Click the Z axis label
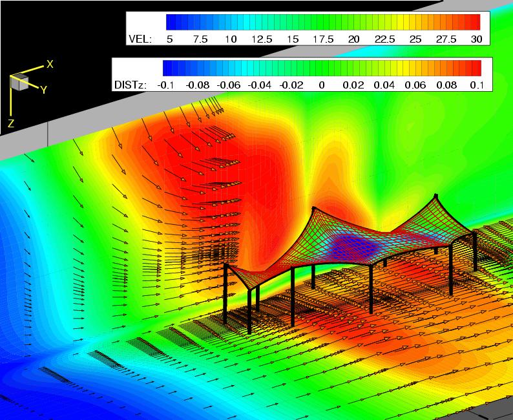 [x=11, y=123]
